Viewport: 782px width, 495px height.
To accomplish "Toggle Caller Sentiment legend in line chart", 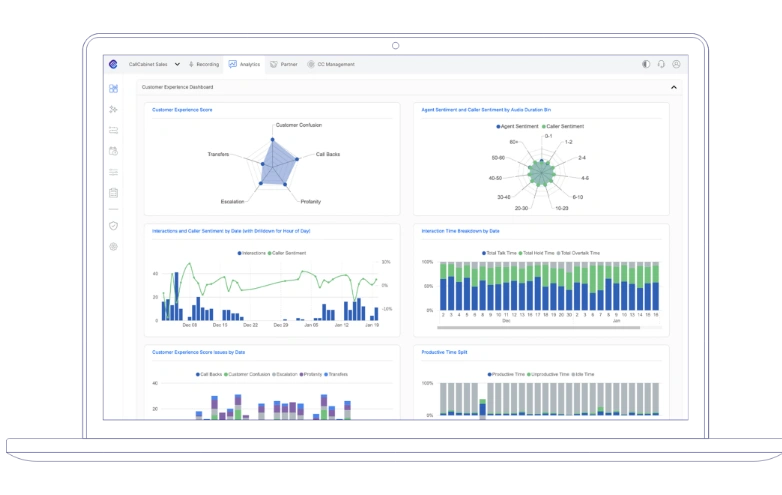I will pyautogui.click(x=289, y=253).
